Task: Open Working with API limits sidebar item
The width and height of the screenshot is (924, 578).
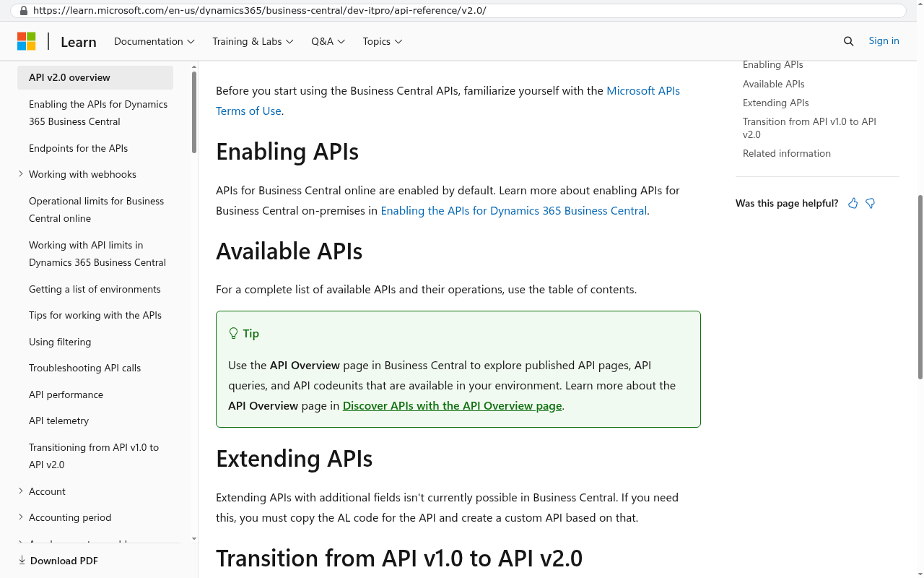Action: (97, 254)
